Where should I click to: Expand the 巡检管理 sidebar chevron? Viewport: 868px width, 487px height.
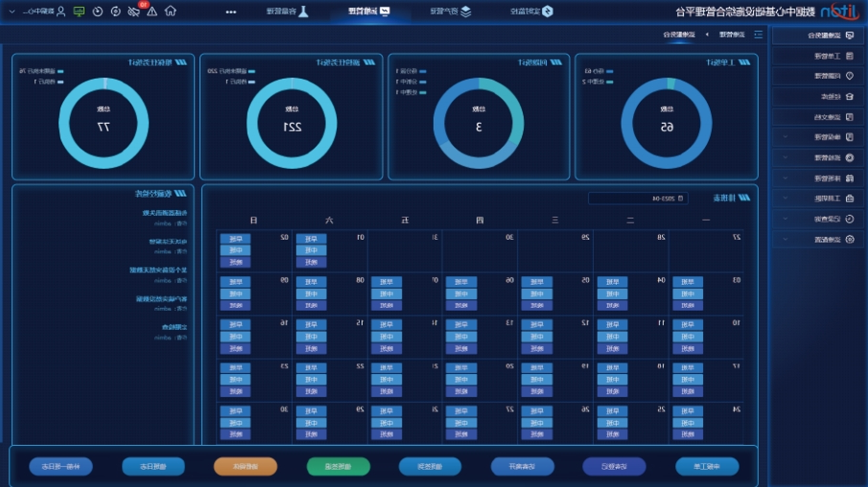pyautogui.click(x=786, y=157)
